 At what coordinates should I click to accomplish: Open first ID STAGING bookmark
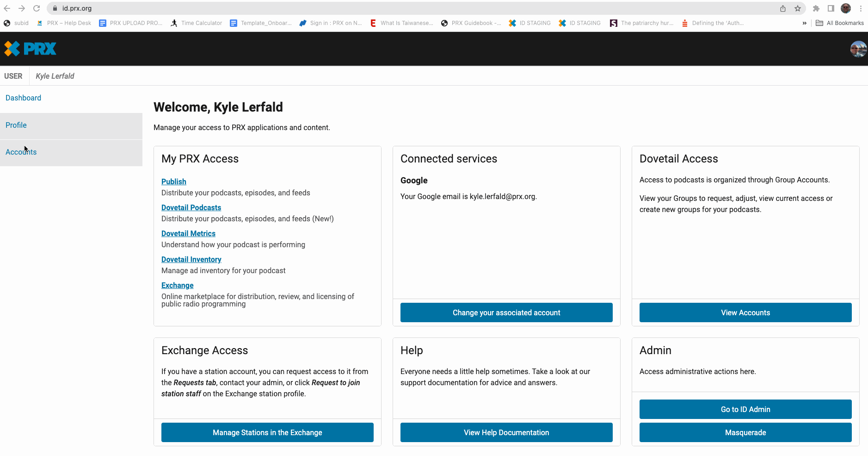529,23
